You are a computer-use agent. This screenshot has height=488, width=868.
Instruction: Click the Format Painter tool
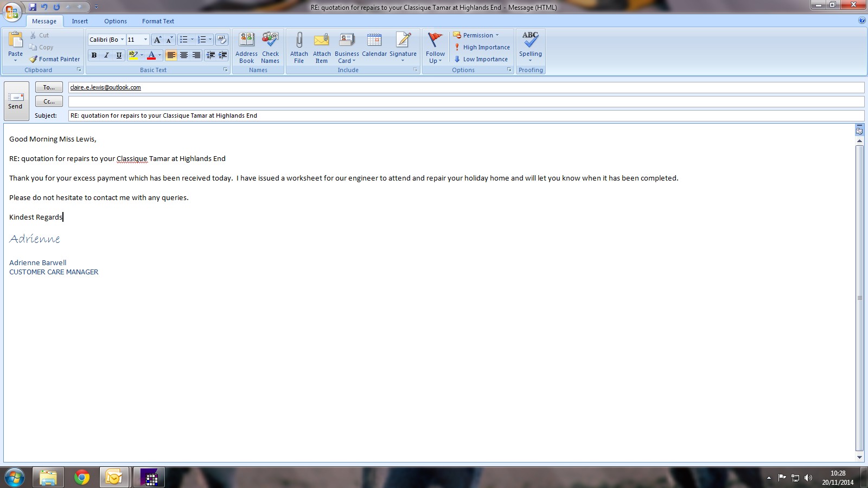[54, 59]
